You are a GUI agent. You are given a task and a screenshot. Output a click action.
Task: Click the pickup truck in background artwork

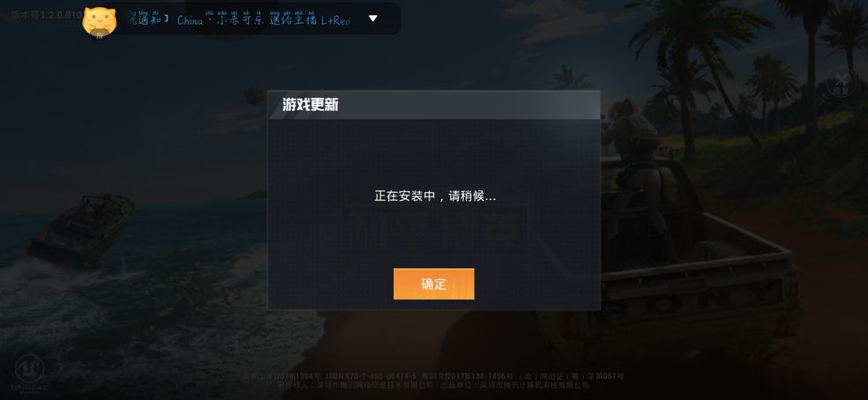[x=698, y=260]
